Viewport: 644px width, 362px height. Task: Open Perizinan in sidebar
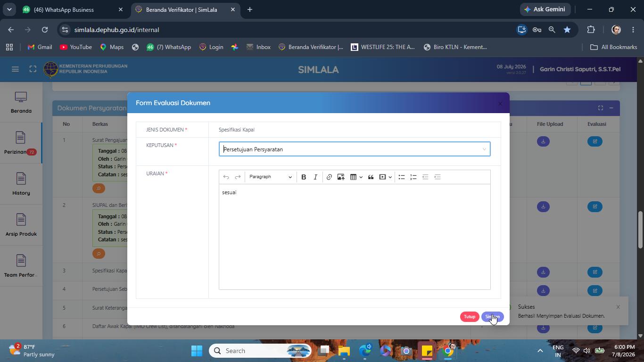point(21,143)
